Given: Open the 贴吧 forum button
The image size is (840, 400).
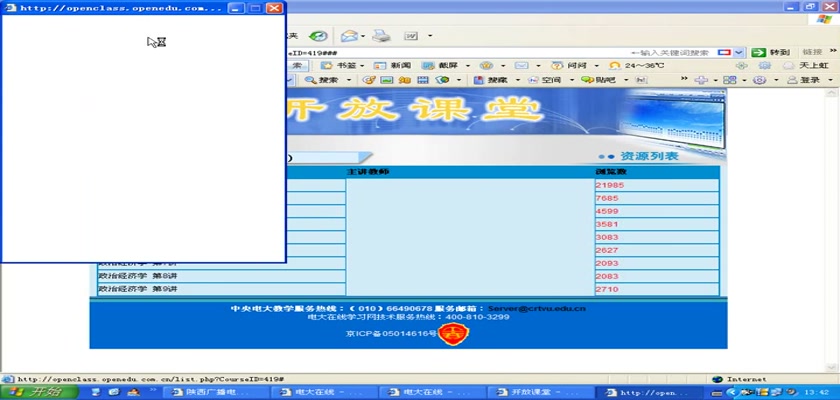Looking at the screenshot, I should coord(598,80).
